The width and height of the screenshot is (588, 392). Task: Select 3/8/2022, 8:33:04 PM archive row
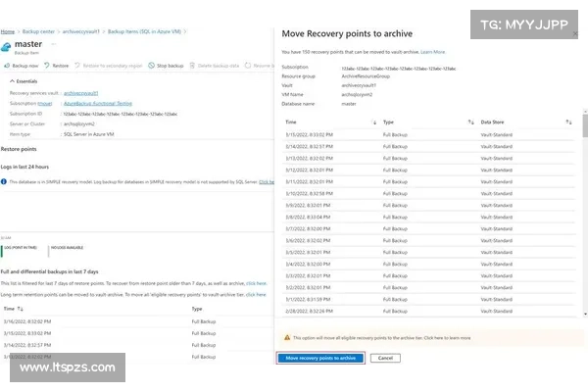(x=428, y=217)
